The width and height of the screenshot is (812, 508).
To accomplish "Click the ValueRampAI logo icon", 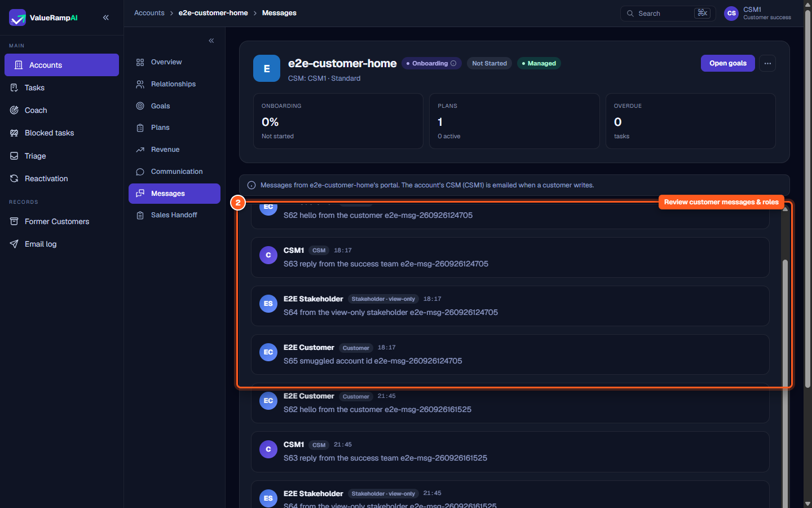I will pyautogui.click(x=17, y=17).
